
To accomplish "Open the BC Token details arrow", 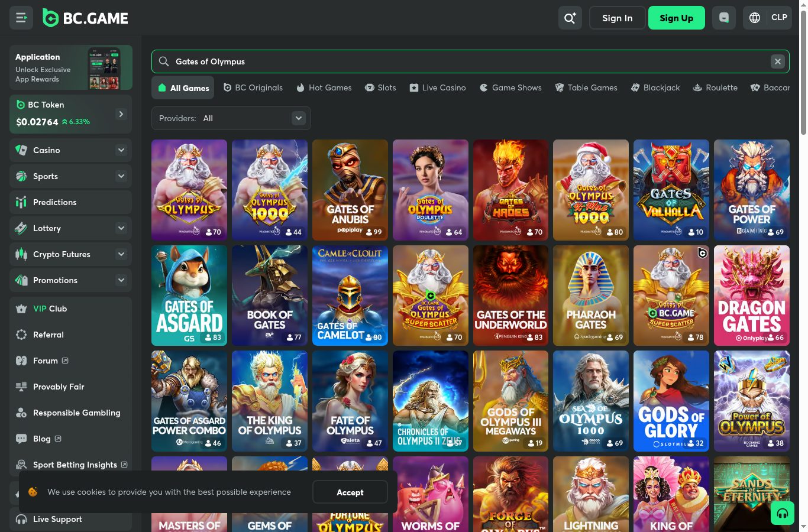I will [121, 114].
